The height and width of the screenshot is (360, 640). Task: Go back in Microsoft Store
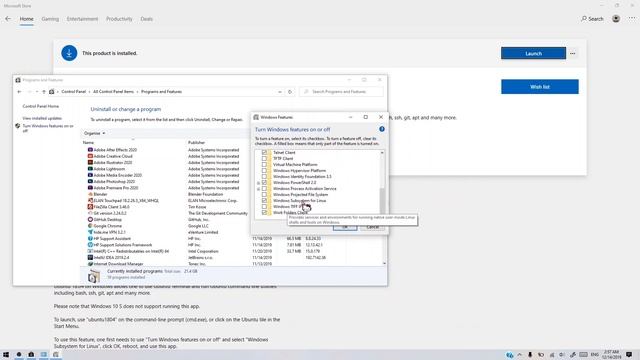click(8, 19)
